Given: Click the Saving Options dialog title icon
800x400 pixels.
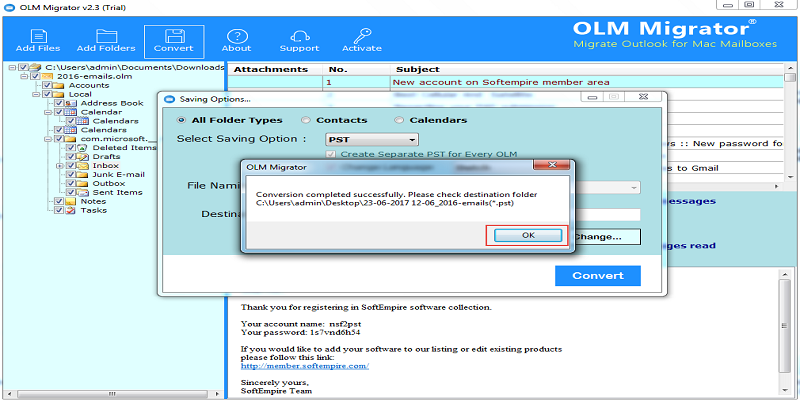Looking at the screenshot, I should (170, 99).
